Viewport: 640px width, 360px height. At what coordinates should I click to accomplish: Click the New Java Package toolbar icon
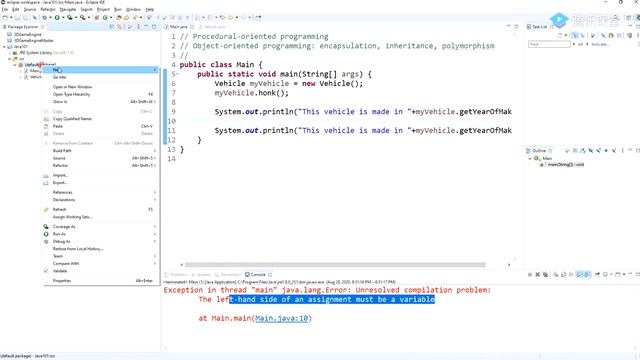coord(96,18)
